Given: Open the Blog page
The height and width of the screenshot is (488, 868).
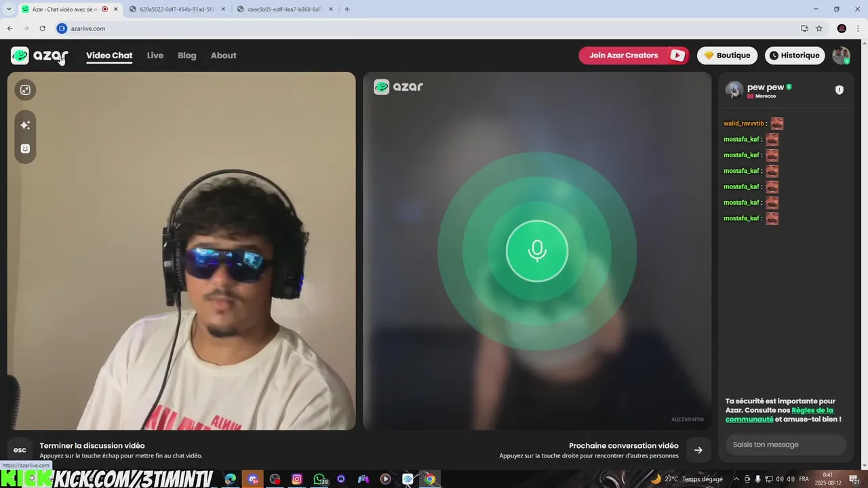Looking at the screenshot, I should (x=187, y=56).
